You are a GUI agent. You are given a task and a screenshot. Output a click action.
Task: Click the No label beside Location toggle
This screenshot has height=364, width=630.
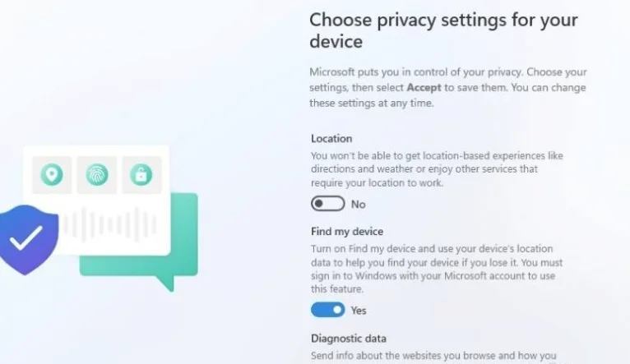pyautogui.click(x=358, y=205)
